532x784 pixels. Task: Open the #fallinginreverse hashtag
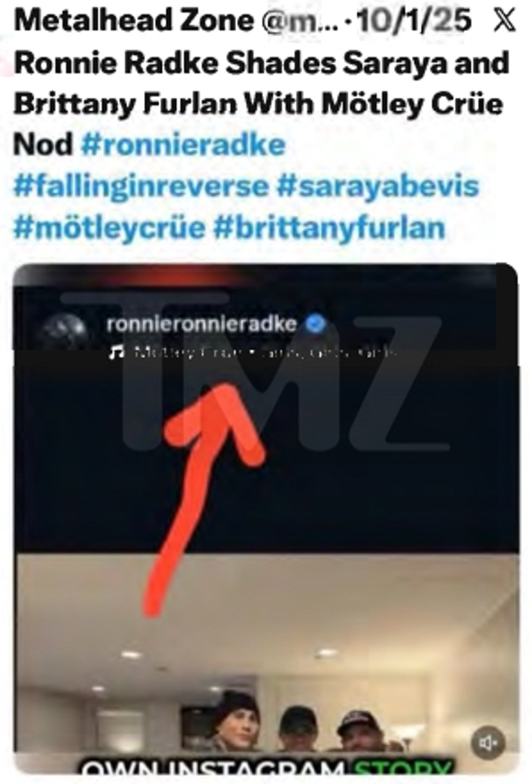click(141, 186)
